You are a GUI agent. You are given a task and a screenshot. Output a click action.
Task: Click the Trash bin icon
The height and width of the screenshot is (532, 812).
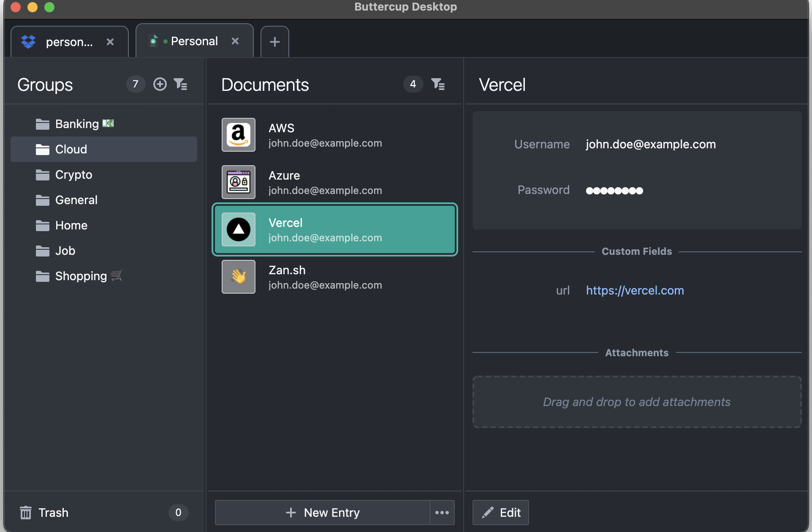[26, 513]
